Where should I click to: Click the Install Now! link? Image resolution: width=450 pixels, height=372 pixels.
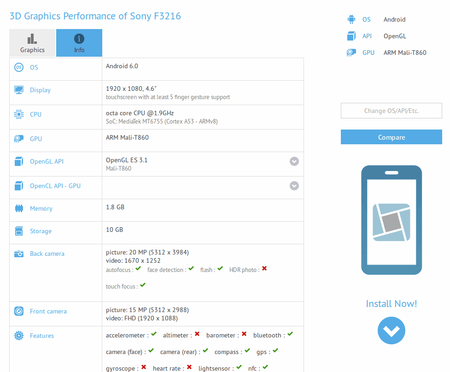click(391, 304)
